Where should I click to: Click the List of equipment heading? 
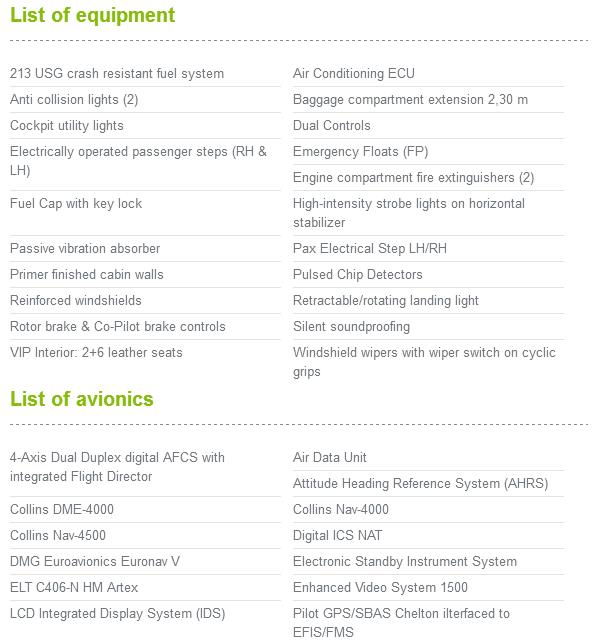(x=92, y=16)
